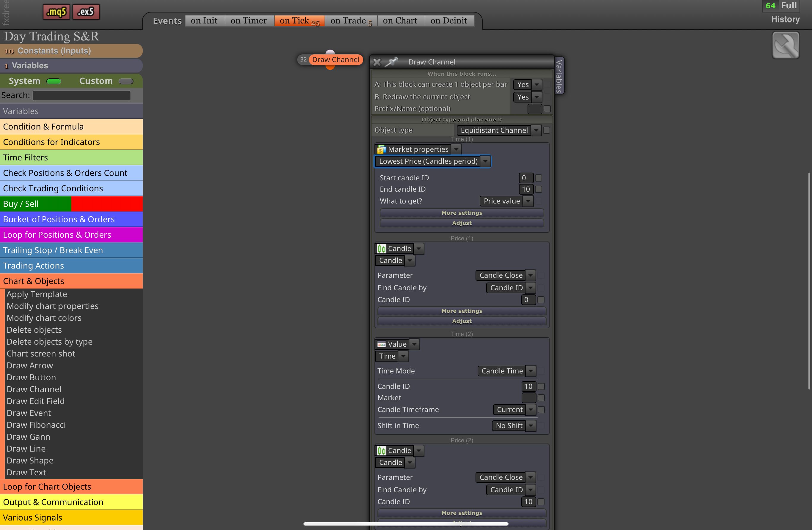Screen dimensions: 812x530
Task: Open the 'B: Redraw the current object' dropdown
Action: tap(528, 97)
